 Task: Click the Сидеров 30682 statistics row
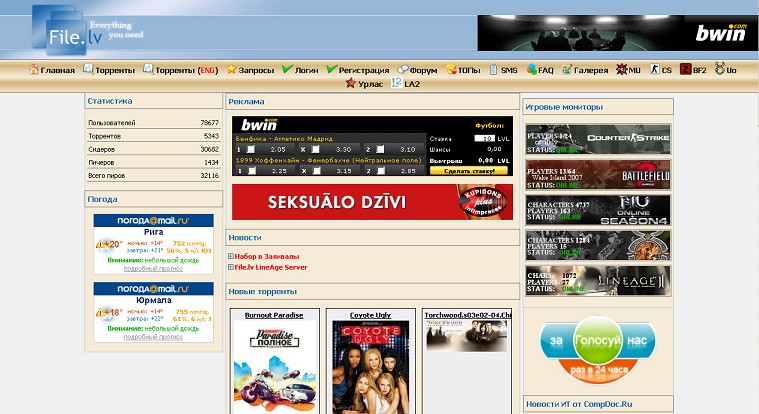[153, 149]
